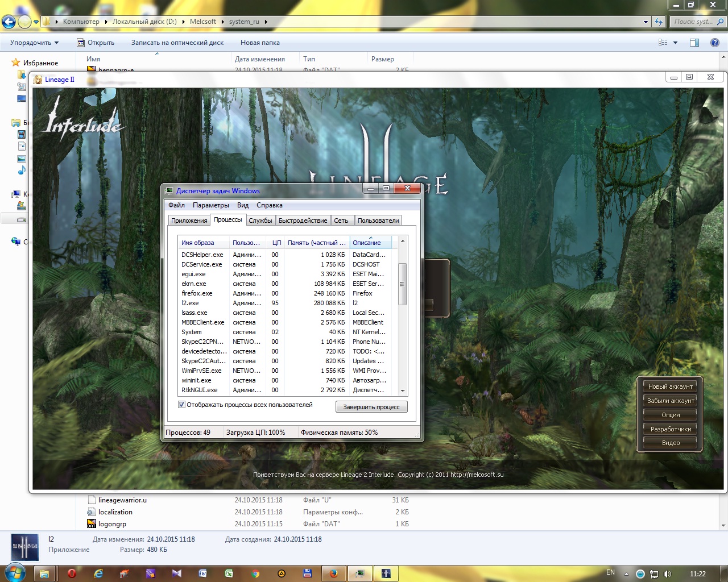
Task: Expand address bar history dropdown
Action: point(646,22)
